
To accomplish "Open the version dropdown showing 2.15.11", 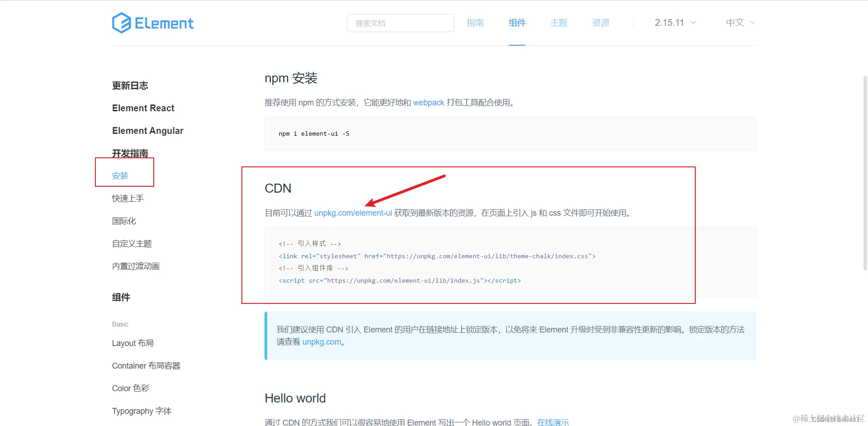I will click(674, 22).
